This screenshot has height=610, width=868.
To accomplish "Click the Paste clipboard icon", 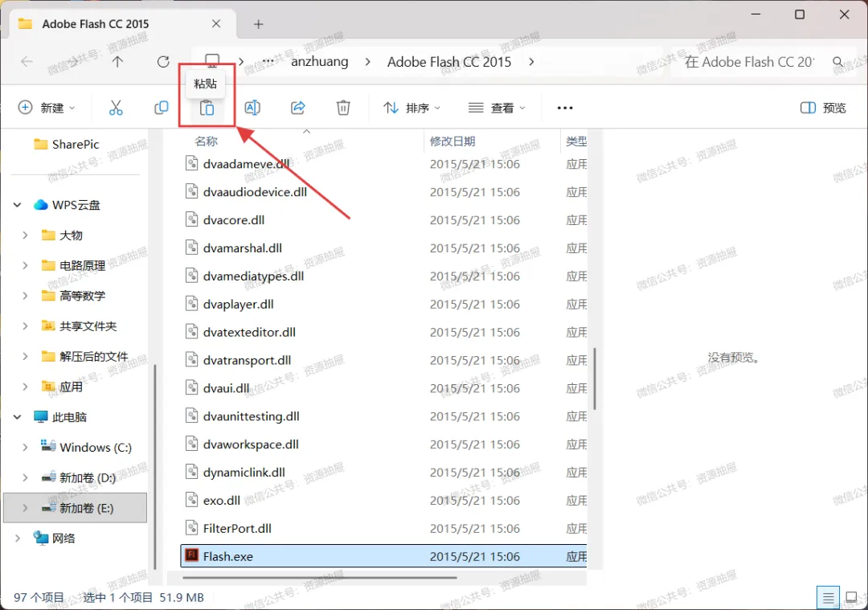I will (x=207, y=108).
